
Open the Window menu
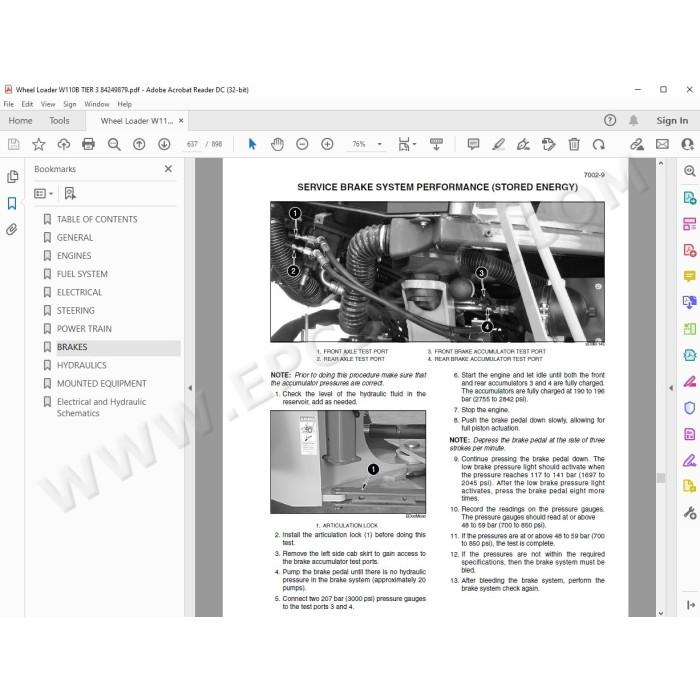(96, 104)
